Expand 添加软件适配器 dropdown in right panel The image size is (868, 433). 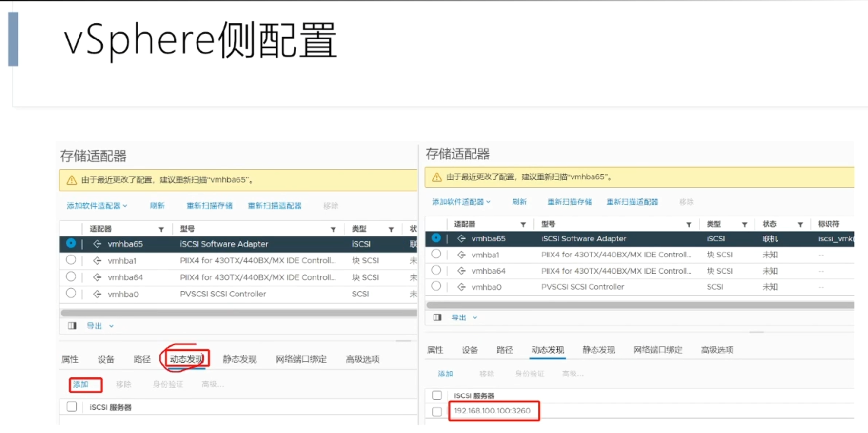point(461,202)
